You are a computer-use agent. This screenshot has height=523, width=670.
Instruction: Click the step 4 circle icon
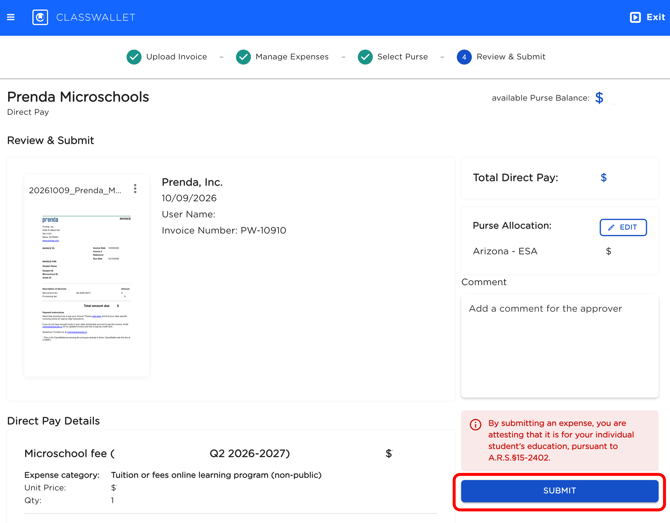[x=464, y=57]
